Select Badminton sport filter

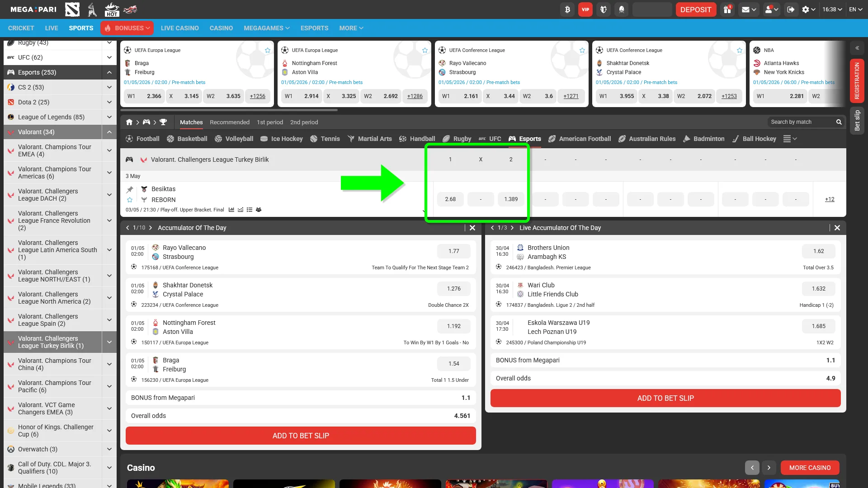point(703,139)
